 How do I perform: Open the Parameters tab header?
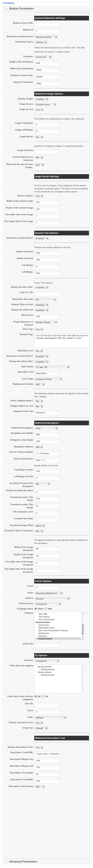point(9,3)
